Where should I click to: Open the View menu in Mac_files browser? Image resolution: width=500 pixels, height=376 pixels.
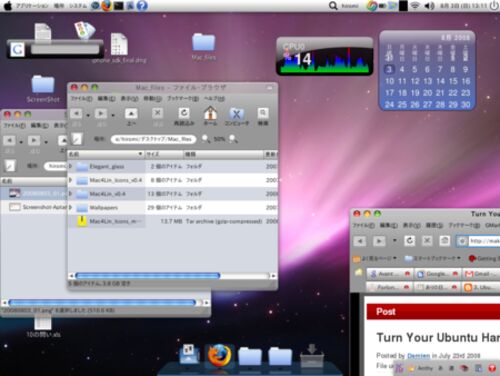coord(129,99)
